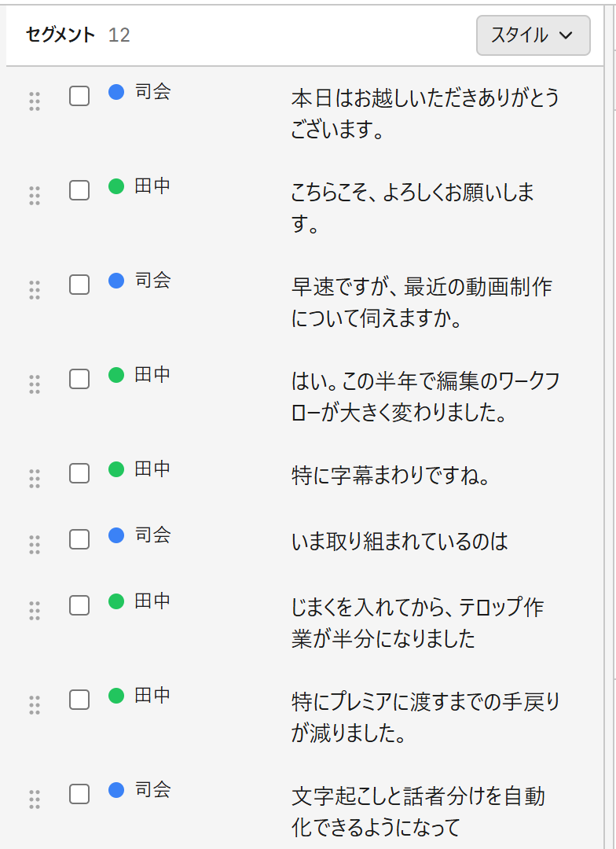The height and width of the screenshot is (849, 616).
Task: Click speaker name 司会 in 文字起こしと話者分け row
Action: click(x=152, y=789)
